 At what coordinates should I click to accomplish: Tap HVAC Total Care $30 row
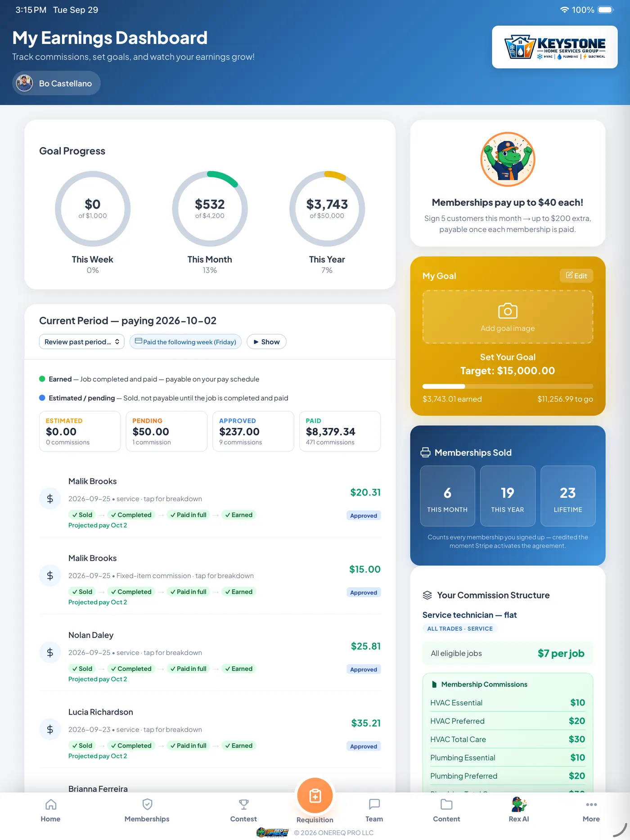508,739
